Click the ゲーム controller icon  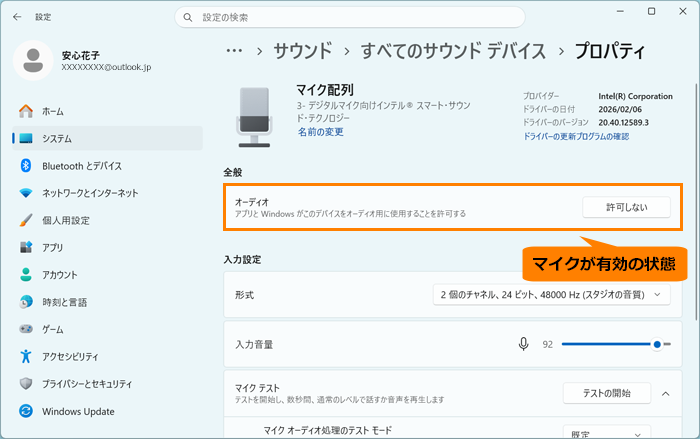[x=26, y=329]
